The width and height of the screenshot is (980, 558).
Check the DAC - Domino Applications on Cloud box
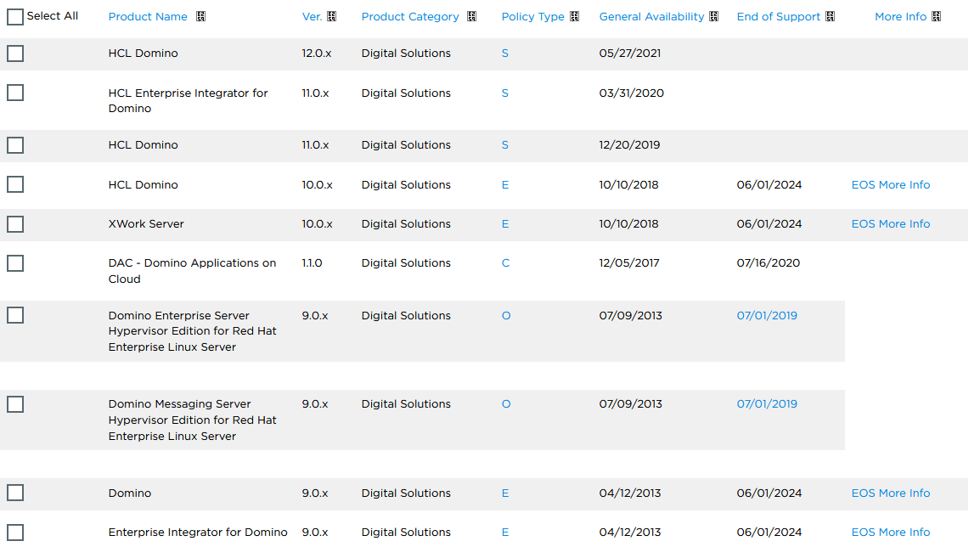pyautogui.click(x=15, y=263)
